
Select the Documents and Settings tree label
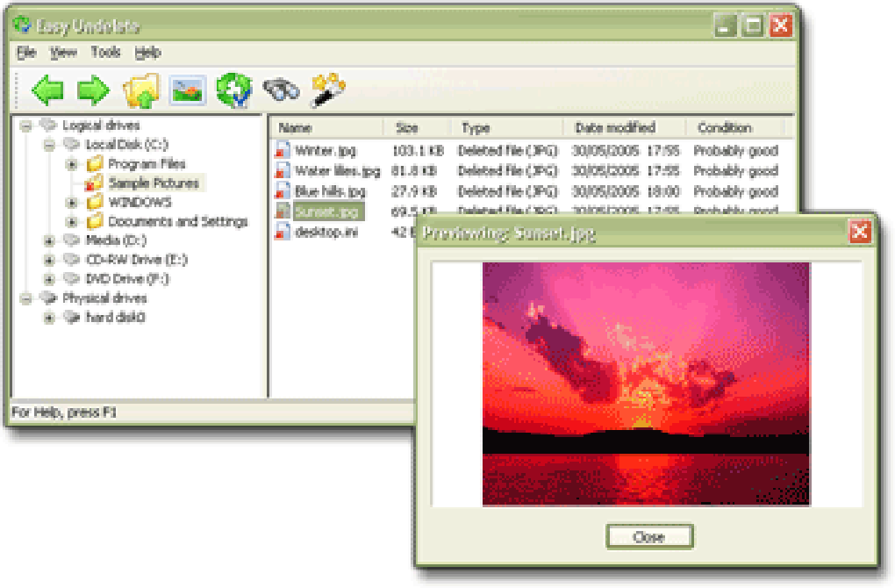177,221
